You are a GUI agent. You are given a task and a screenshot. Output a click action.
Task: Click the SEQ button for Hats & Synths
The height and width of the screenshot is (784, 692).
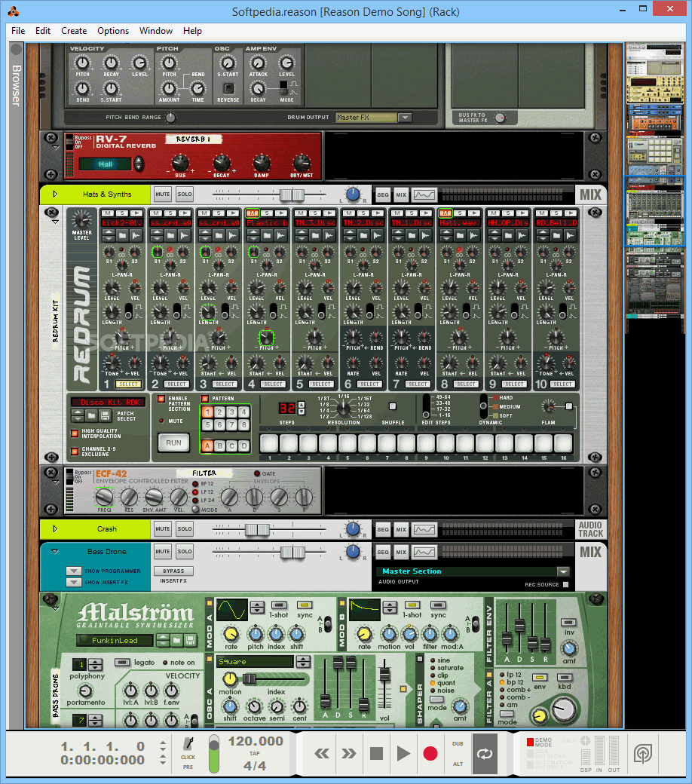click(383, 194)
